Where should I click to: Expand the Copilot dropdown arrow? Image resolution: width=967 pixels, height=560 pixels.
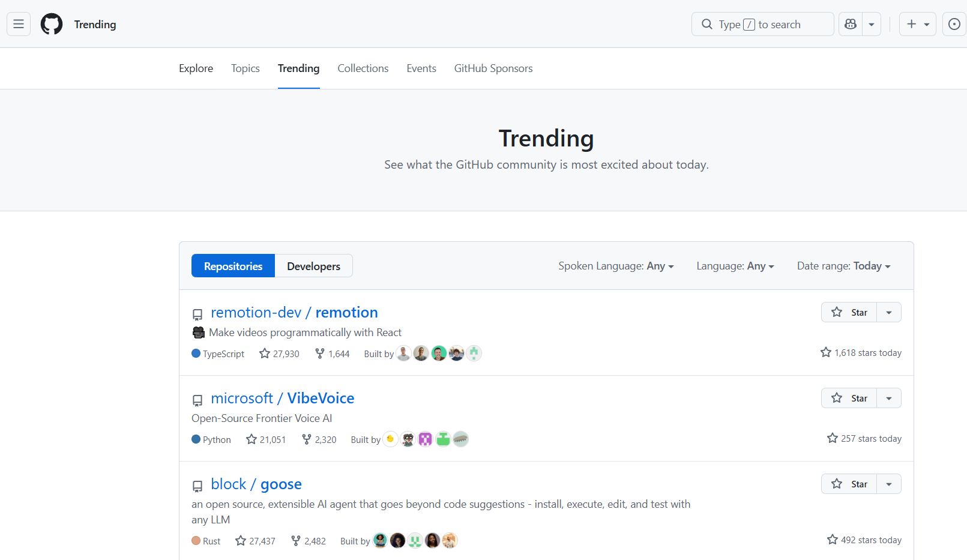click(872, 24)
